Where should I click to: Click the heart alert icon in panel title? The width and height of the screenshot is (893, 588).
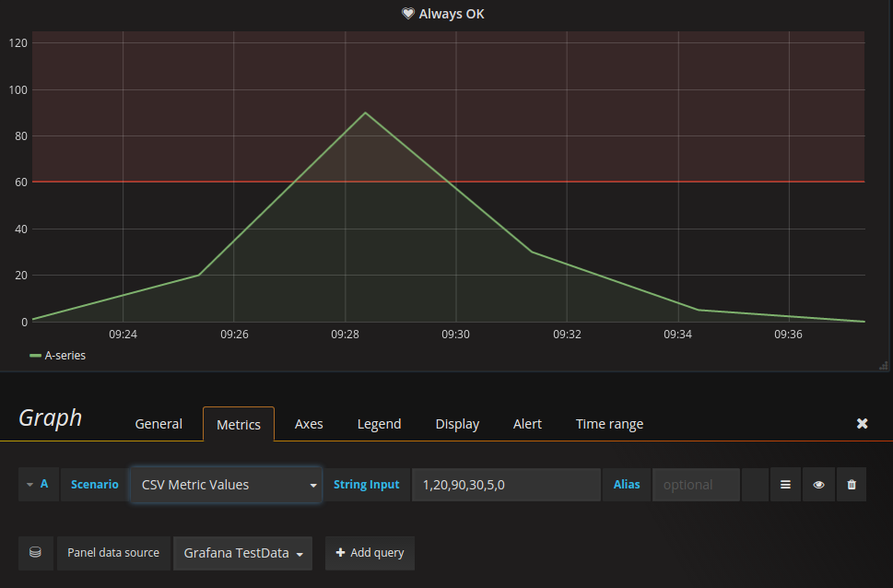[408, 14]
